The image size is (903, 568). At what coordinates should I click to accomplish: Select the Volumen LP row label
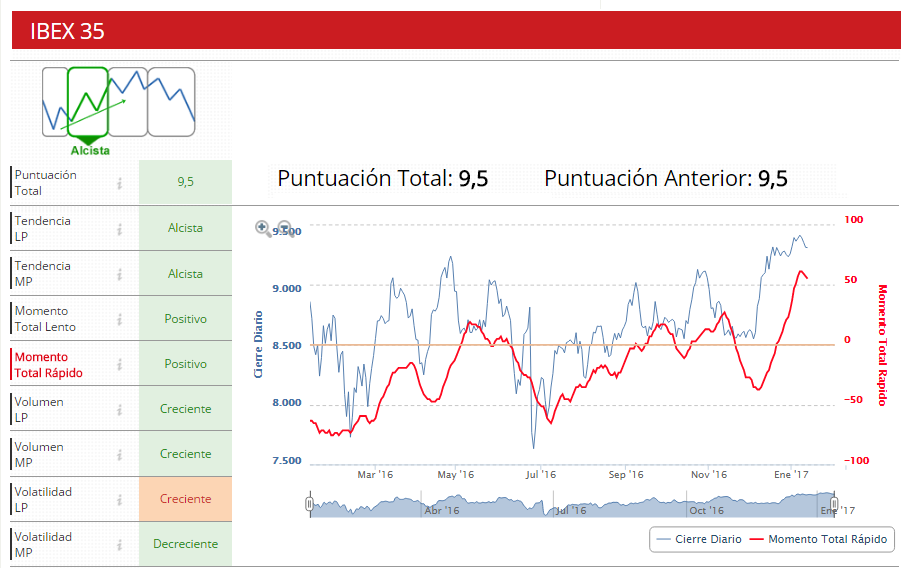pyautogui.click(x=39, y=410)
